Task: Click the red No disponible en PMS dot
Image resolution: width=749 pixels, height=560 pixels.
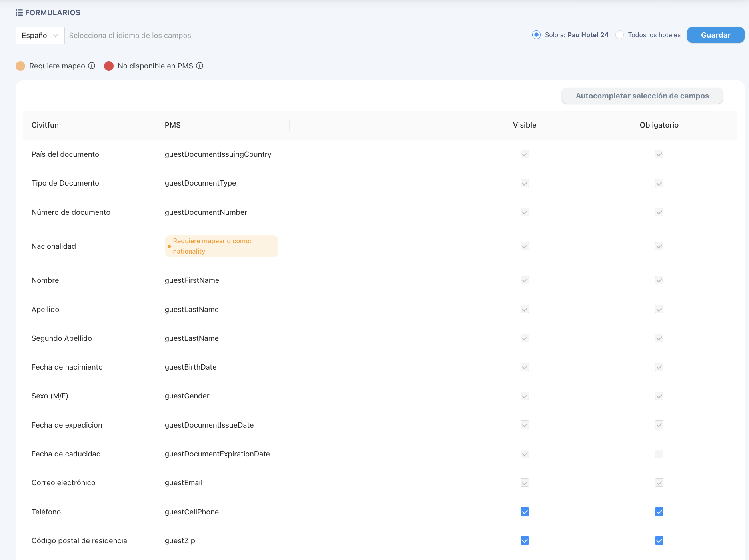Action: pyautogui.click(x=109, y=66)
